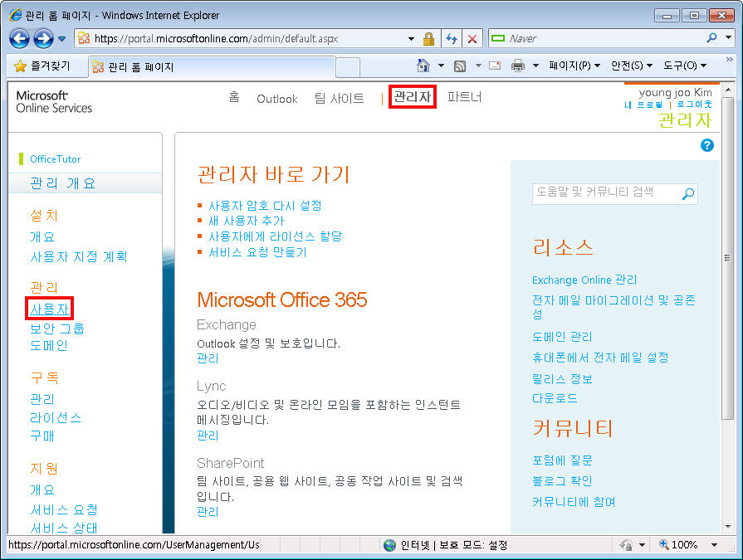
Task: Open the 블로그 확인 community link
Action: pyautogui.click(x=562, y=481)
